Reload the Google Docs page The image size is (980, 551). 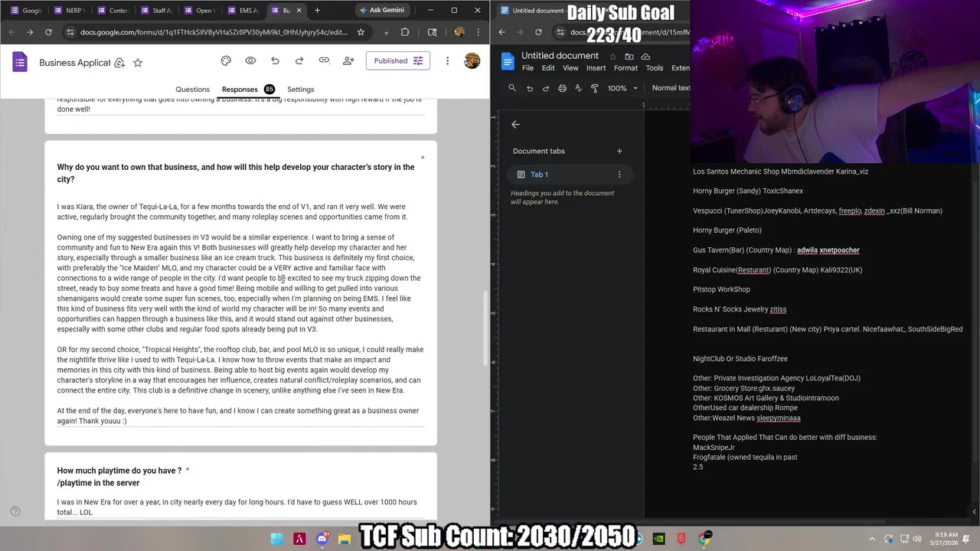(538, 32)
